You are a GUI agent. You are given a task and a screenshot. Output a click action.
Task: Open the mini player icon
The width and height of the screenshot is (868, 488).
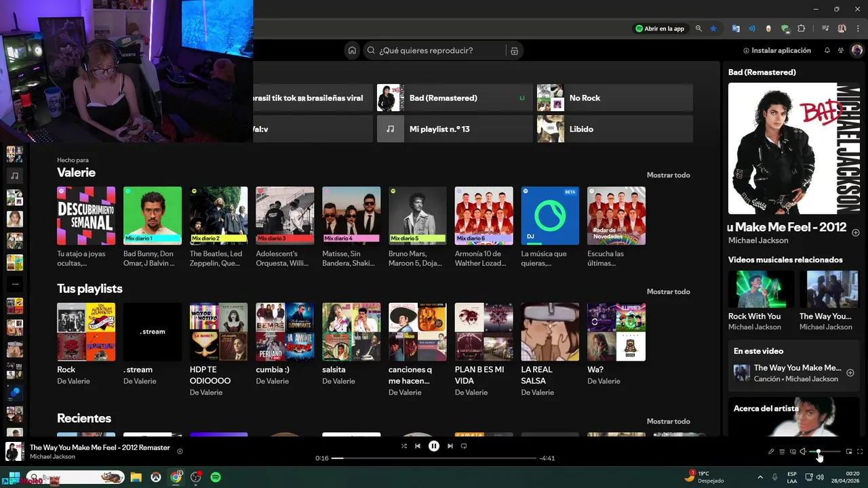point(849,451)
